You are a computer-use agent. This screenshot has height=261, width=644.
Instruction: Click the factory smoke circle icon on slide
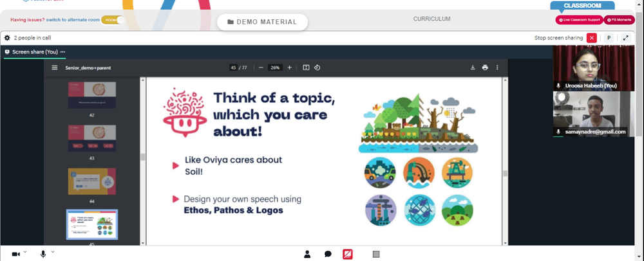[x=381, y=210]
